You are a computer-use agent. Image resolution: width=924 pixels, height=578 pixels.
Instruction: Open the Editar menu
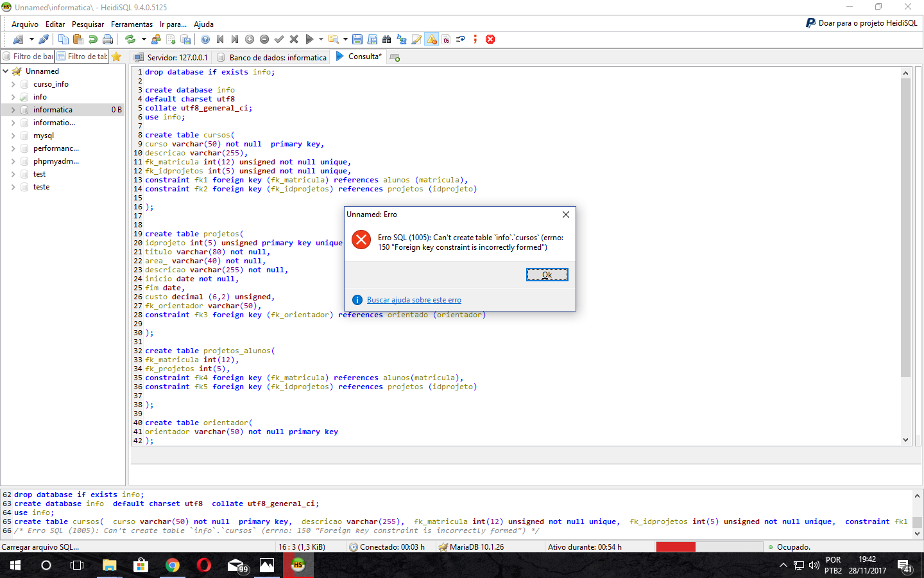(x=55, y=24)
